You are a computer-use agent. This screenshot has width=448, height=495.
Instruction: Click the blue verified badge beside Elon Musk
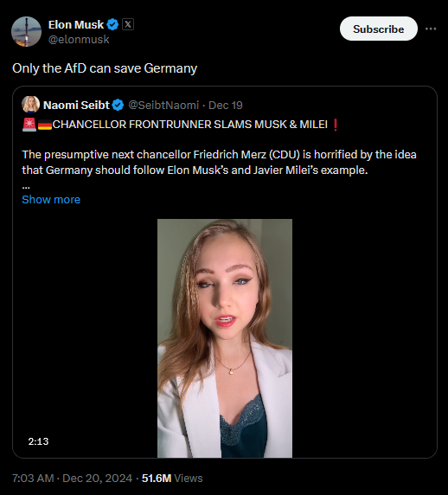click(x=112, y=24)
